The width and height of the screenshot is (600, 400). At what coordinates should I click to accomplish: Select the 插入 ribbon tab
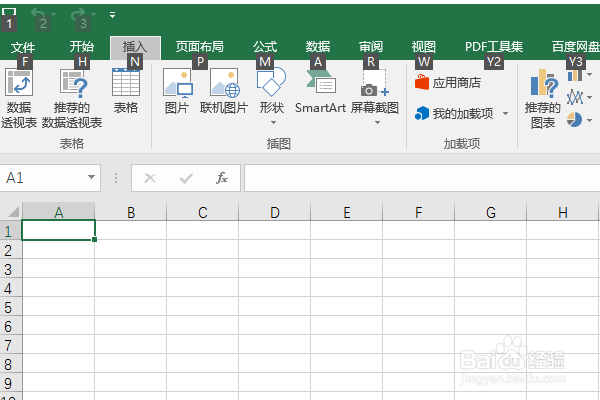tap(135, 47)
